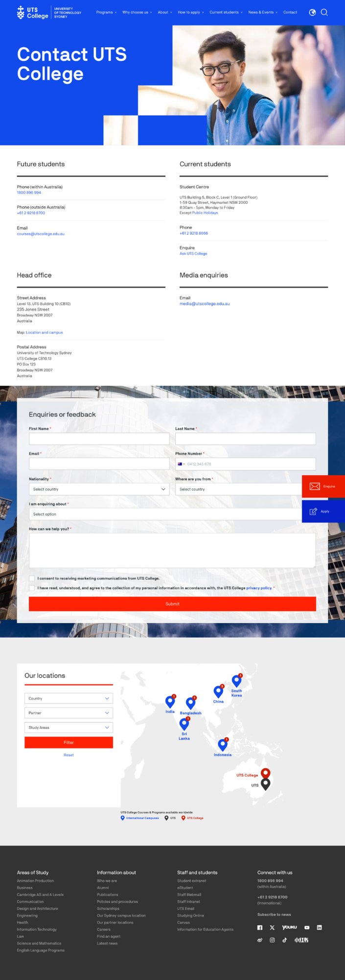
Task: Open the News & Events menu
Action: coord(263,12)
